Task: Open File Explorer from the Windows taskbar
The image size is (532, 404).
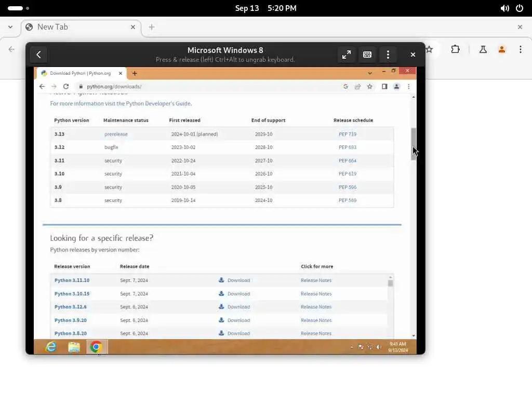Action: tap(74, 347)
